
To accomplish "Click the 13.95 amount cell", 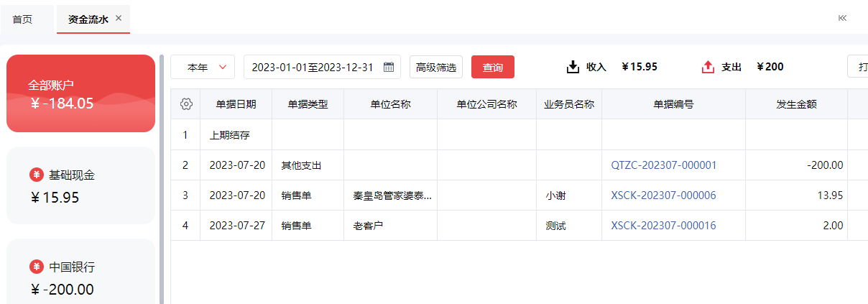I will tap(796, 195).
